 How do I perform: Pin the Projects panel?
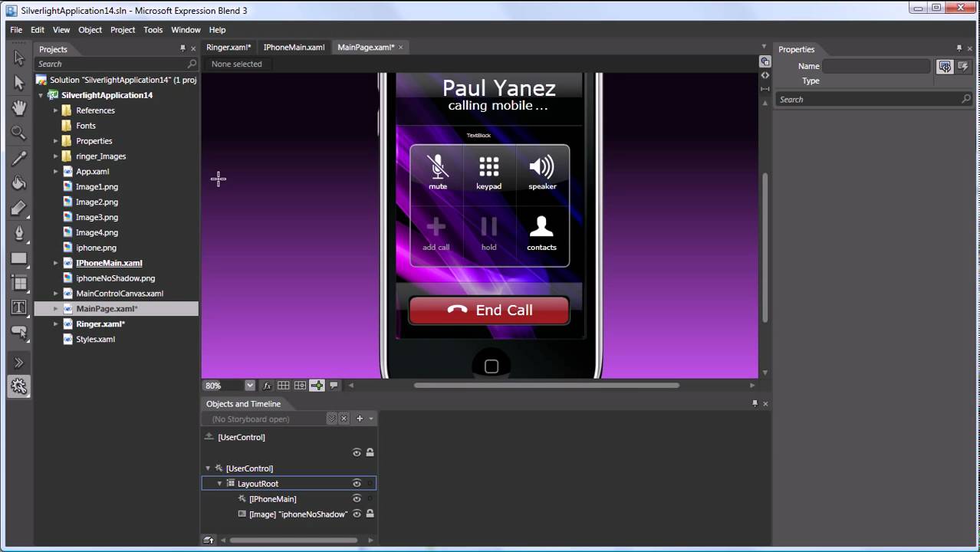click(183, 49)
